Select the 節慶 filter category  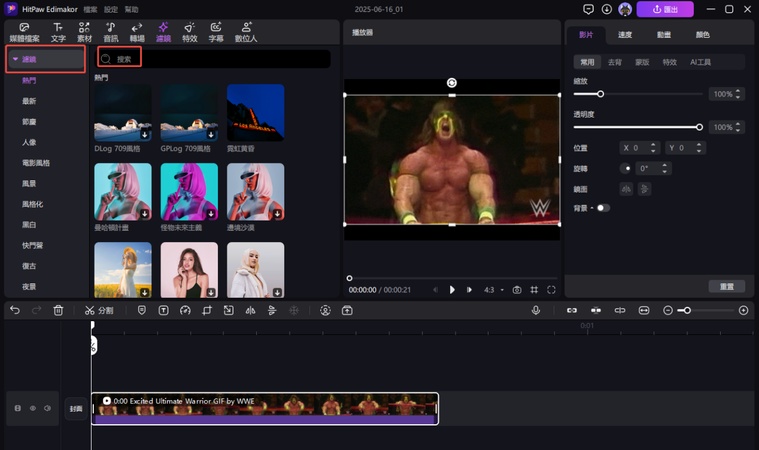tap(29, 121)
